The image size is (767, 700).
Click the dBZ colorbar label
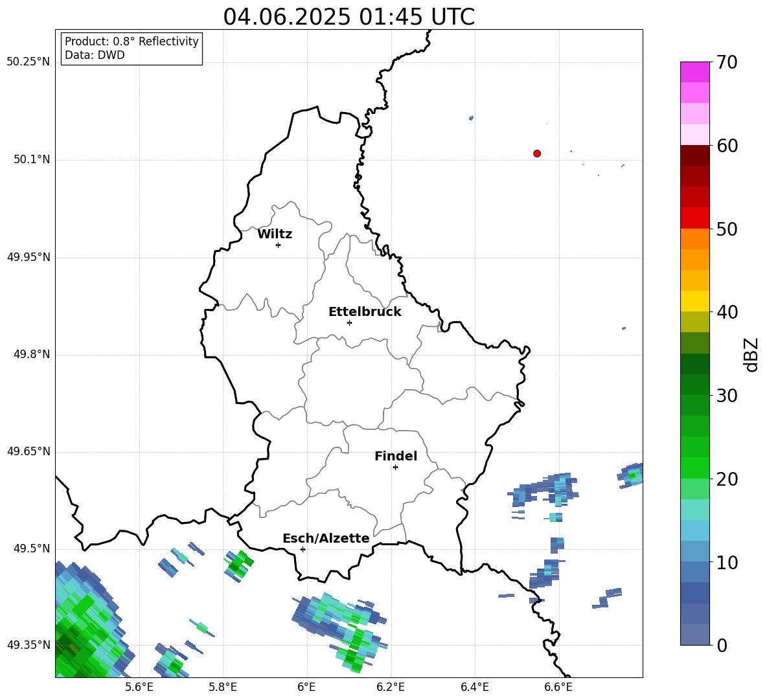[x=751, y=354]
